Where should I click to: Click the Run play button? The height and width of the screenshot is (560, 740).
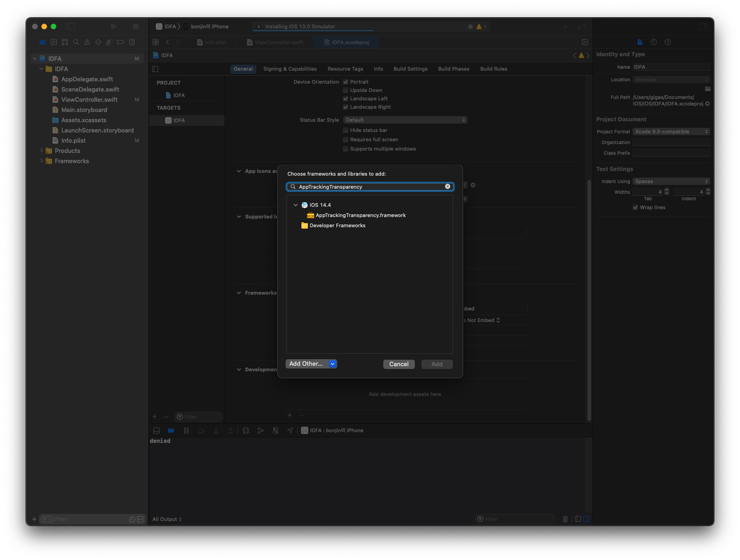[114, 26]
